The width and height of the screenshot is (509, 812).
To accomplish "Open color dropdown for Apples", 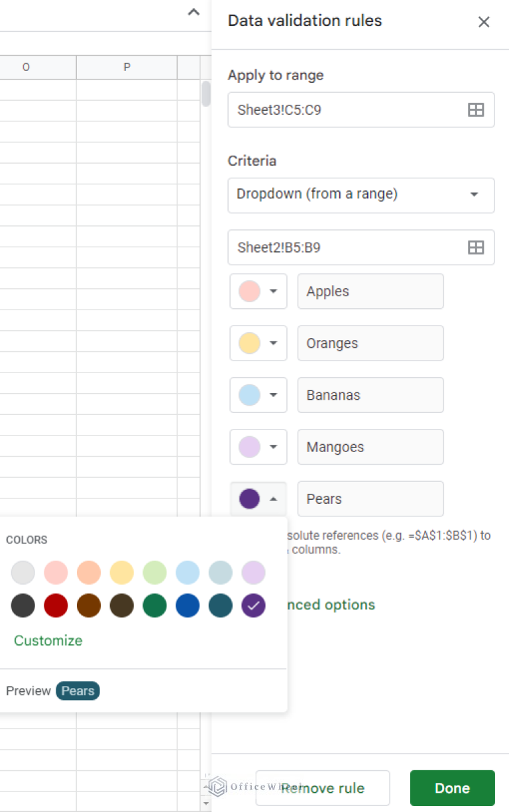I will [x=258, y=292].
